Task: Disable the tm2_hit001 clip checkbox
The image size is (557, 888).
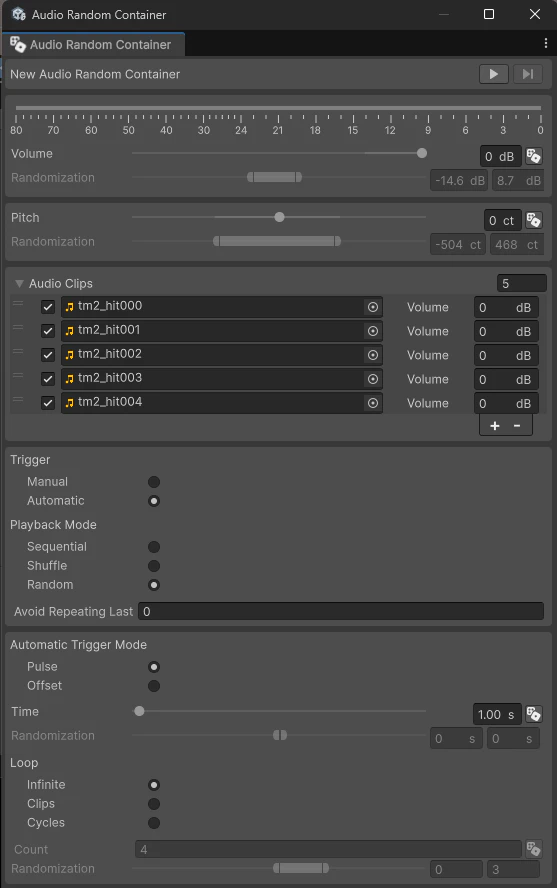Action: [48, 331]
